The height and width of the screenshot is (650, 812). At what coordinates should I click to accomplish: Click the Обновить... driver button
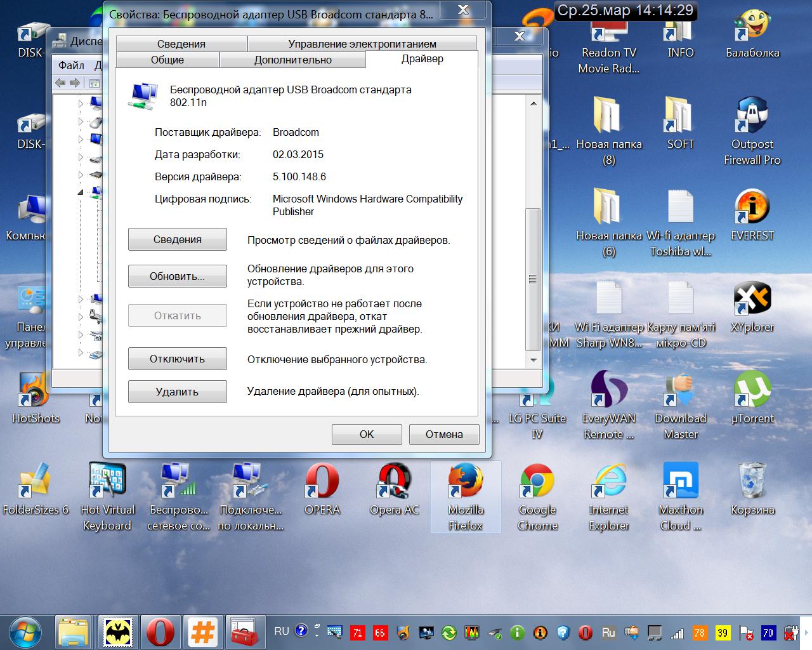pyautogui.click(x=177, y=276)
